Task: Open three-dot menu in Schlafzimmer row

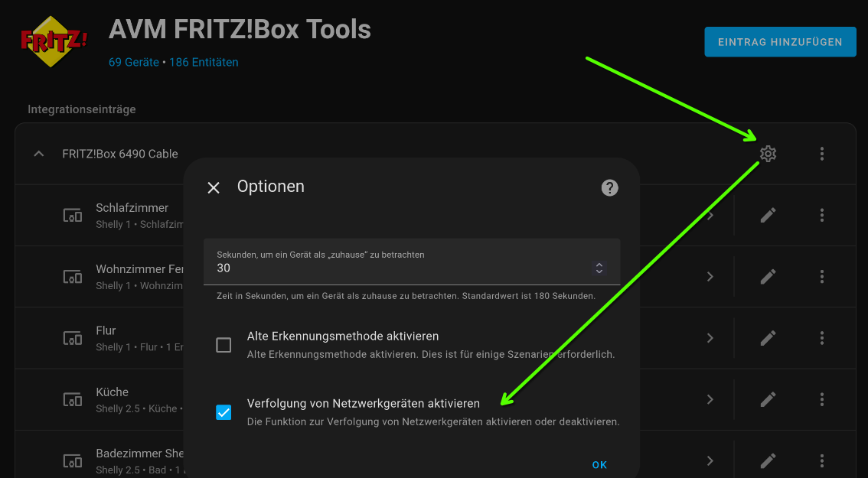Action: coord(822,215)
